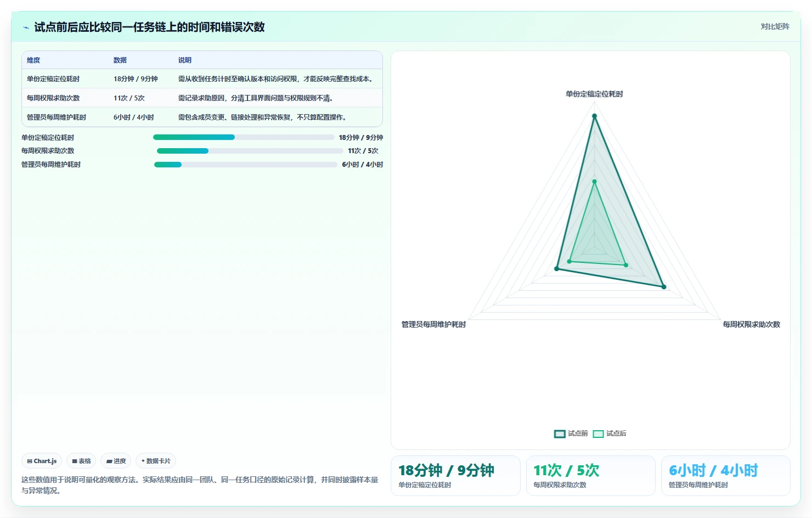
Task: Toggle 试点后 legend swatch in radar chart
Action: pyautogui.click(x=598, y=434)
